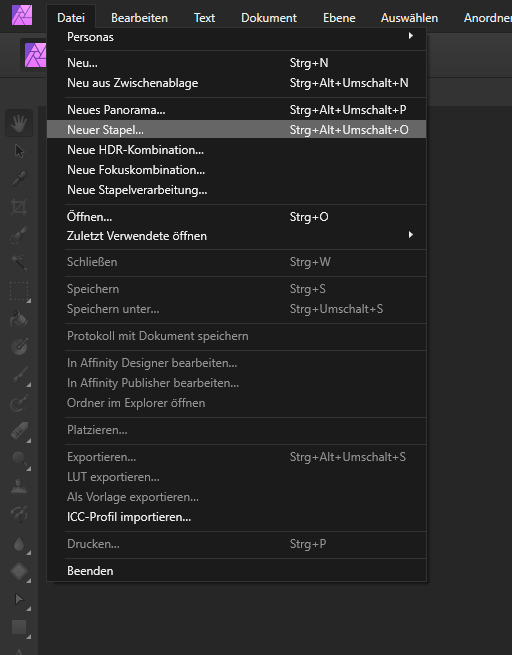The image size is (512, 655).
Task: Select the Hand view tool
Action: (x=19, y=123)
